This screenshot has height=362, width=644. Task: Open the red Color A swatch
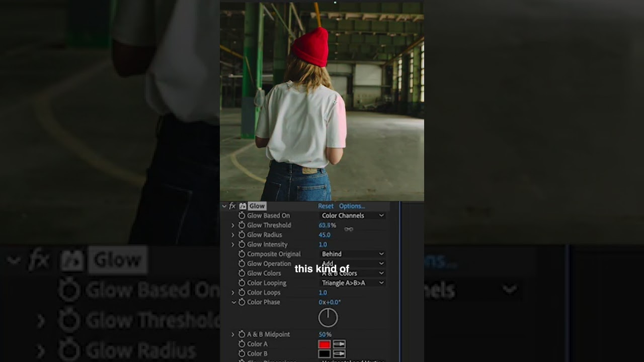(325, 344)
